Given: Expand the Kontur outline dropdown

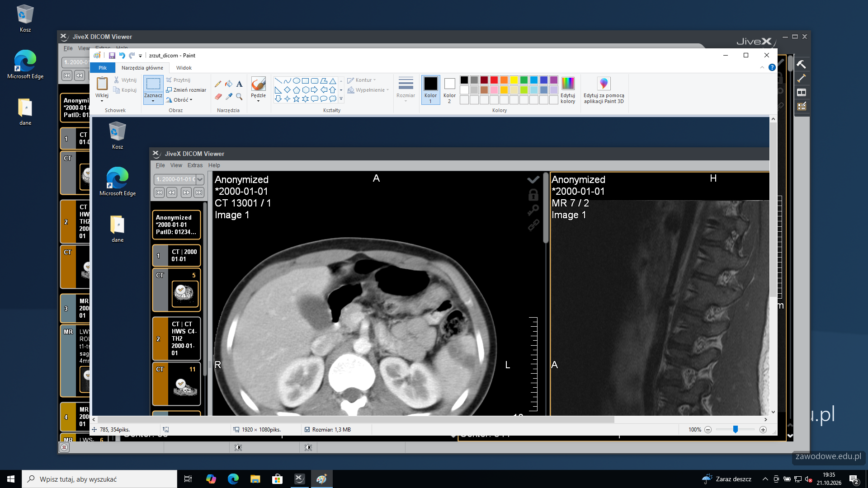Looking at the screenshot, I should tap(374, 80).
